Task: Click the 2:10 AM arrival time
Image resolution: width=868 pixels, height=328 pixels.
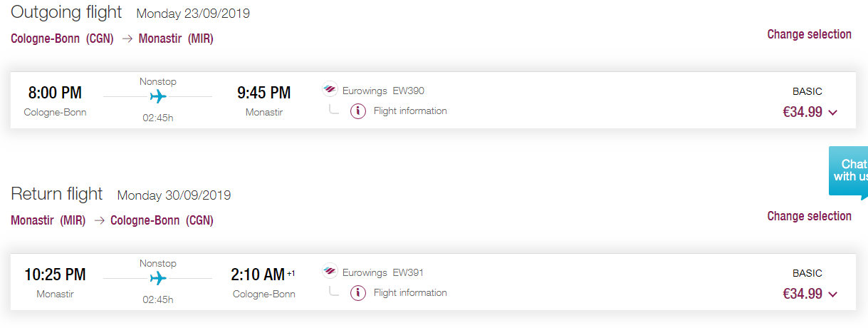Action: 258,275
